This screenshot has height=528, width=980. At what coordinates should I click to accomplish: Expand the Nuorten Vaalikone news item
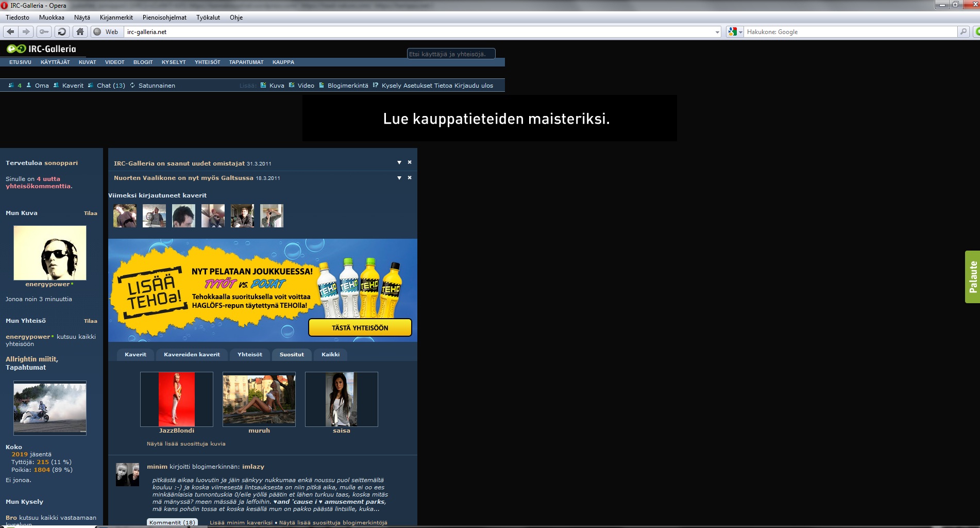point(399,178)
